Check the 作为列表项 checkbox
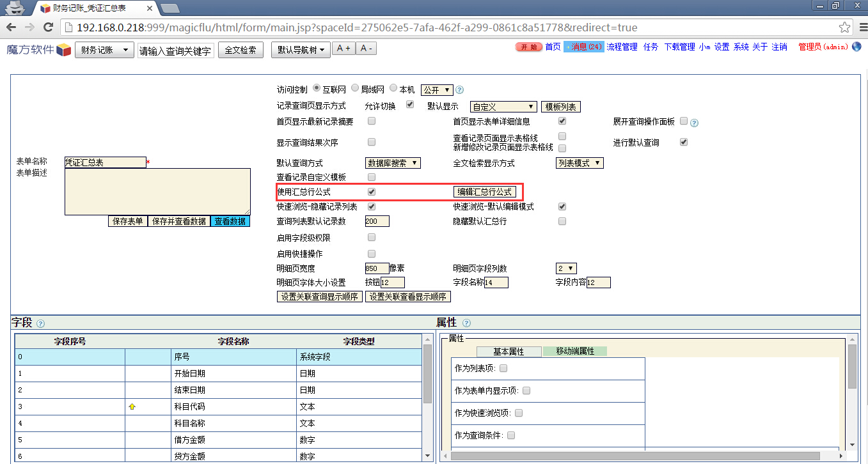The height and width of the screenshot is (464, 868). [503, 368]
